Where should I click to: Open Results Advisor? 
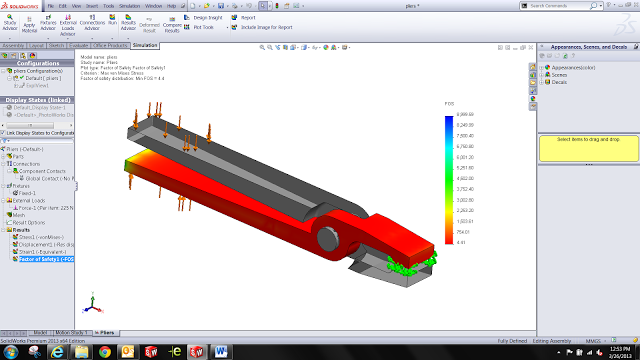click(x=128, y=23)
